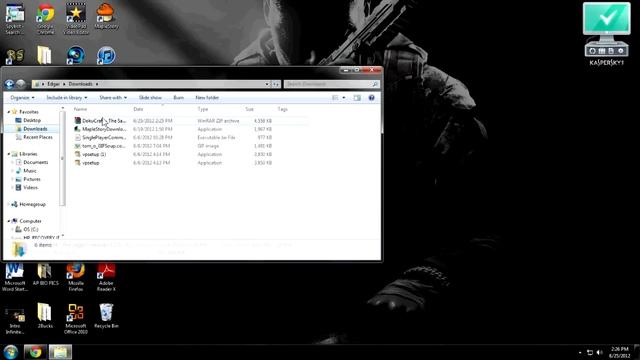
Task: Open Microsoft Word Starter desktop icon
Action: (x=15, y=278)
